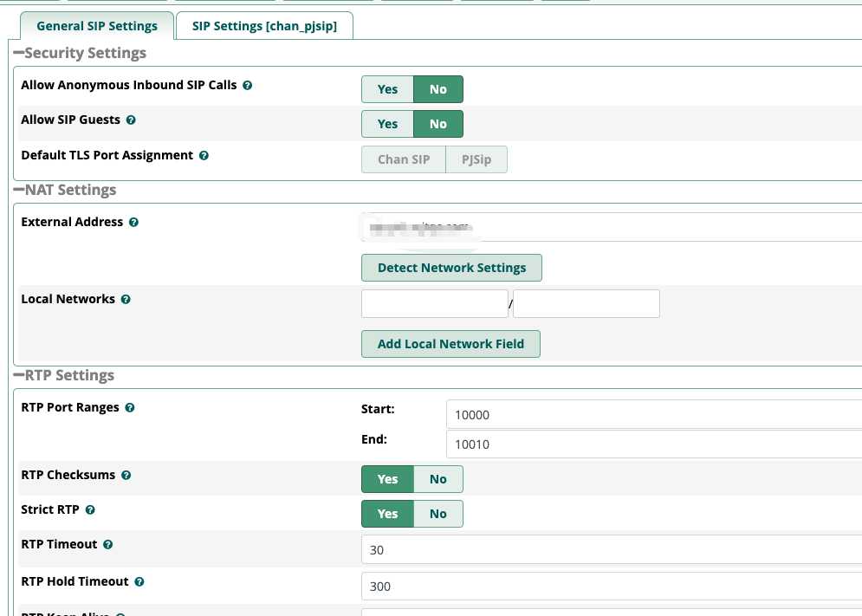
Task: Click help icon beside External Address
Action: [x=134, y=223]
